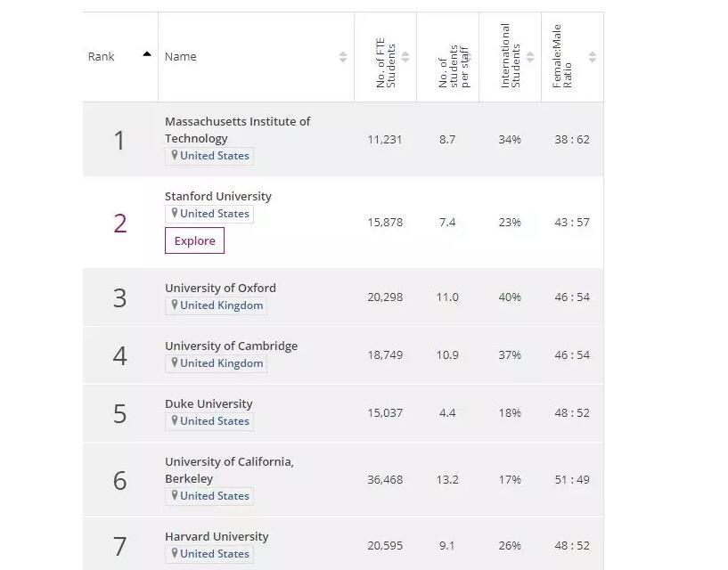Sort by No. of FTE Students
The height and width of the screenshot is (570, 728).
[405, 57]
